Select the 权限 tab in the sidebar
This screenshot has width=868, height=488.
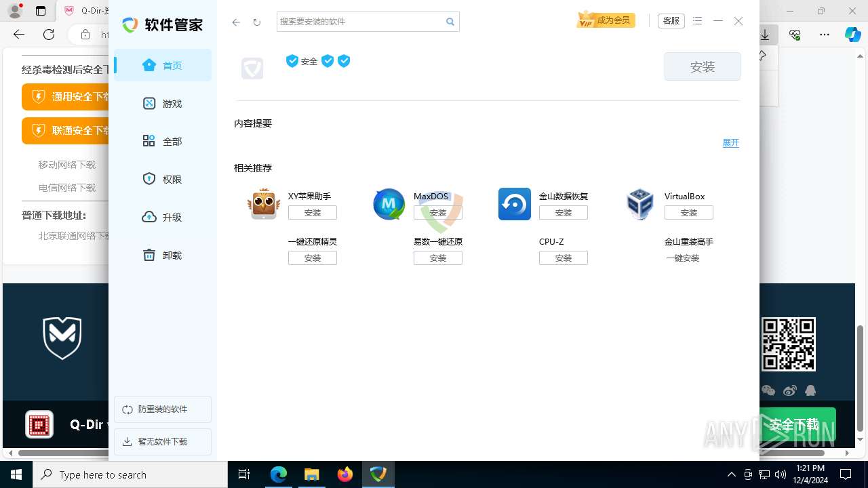coord(163,179)
